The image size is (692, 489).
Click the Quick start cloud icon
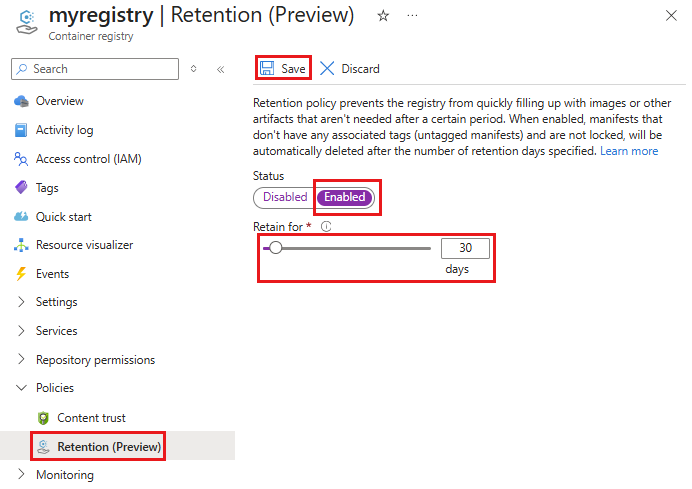pyautogui.click(x=21, y=217)
